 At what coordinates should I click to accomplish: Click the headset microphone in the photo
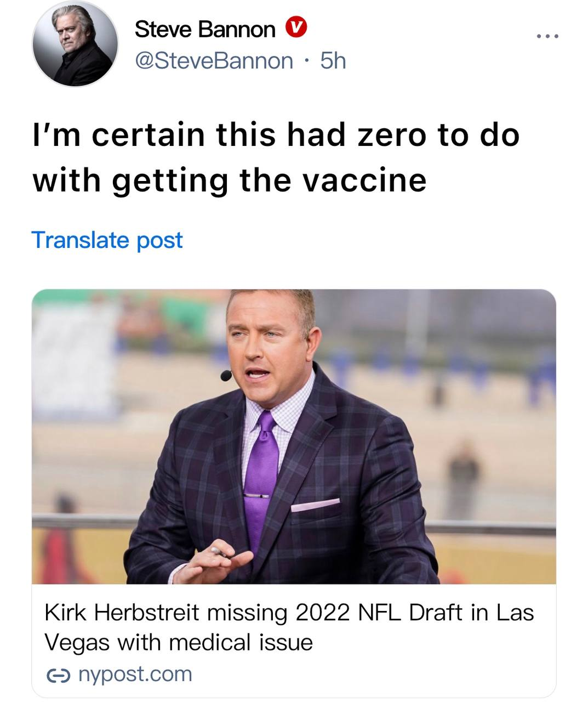click(226, 376)
